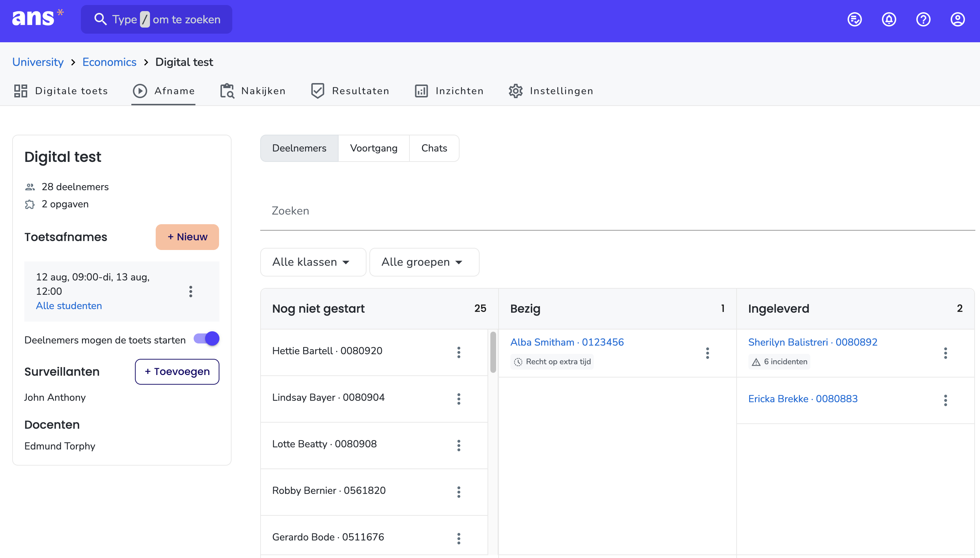
Task: Click the Nog niet gestart column header
Action: [x=379, y=309]
